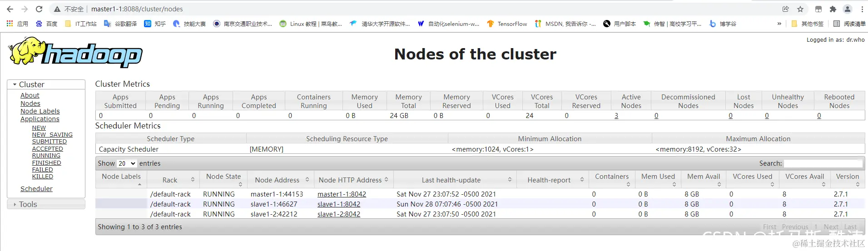Viewport: 868px width, 251px height.
Task: Show ACCEPTED state applications
Action: [48, 149]
